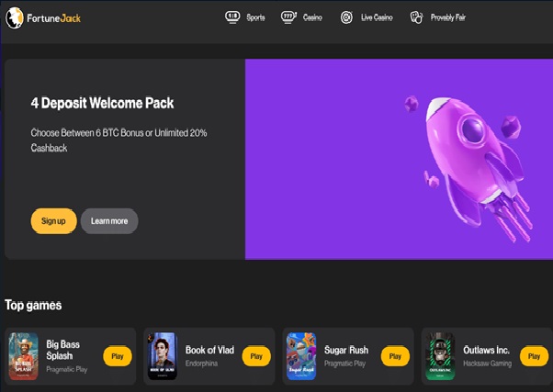Viewport: 553px width, 392px height.
Task: Click the Learn more button
Action: [x=109, y=221]
